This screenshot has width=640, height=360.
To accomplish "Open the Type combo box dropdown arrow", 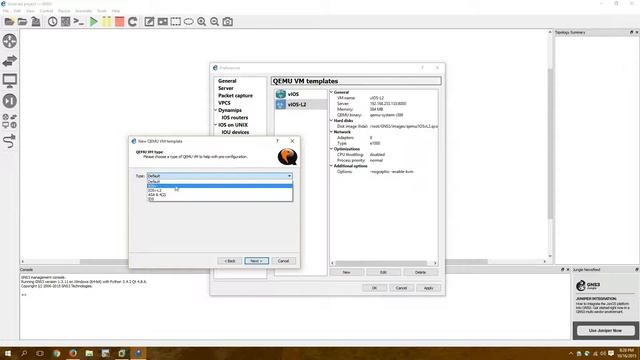I will pos(289,176).
